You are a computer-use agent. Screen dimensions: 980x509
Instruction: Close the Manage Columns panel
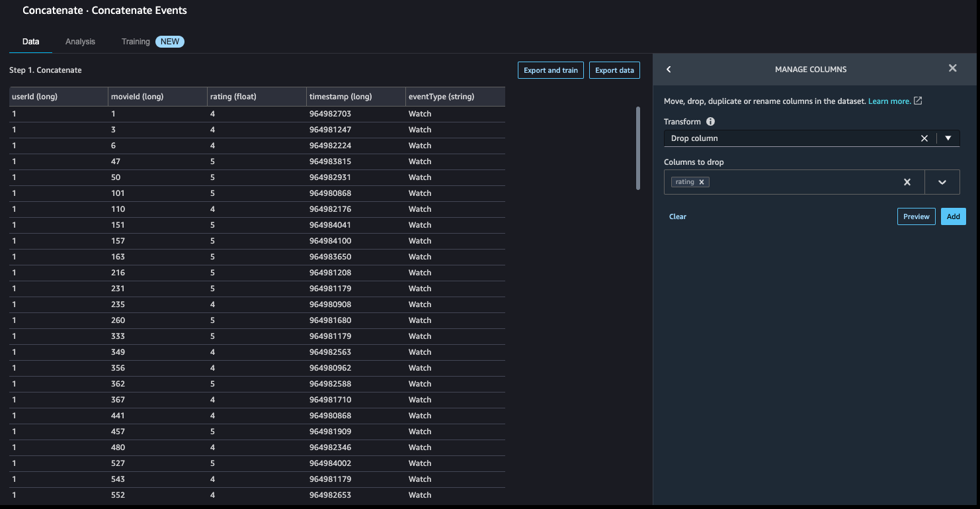click(x=952, y=69)
